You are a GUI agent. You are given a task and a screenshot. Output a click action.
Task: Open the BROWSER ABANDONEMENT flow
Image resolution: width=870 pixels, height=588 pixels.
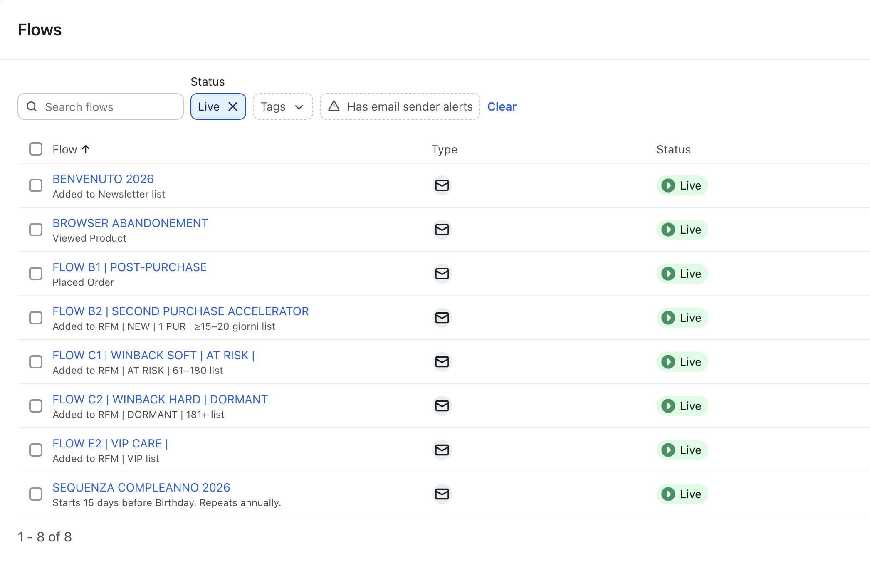(130, 223)
